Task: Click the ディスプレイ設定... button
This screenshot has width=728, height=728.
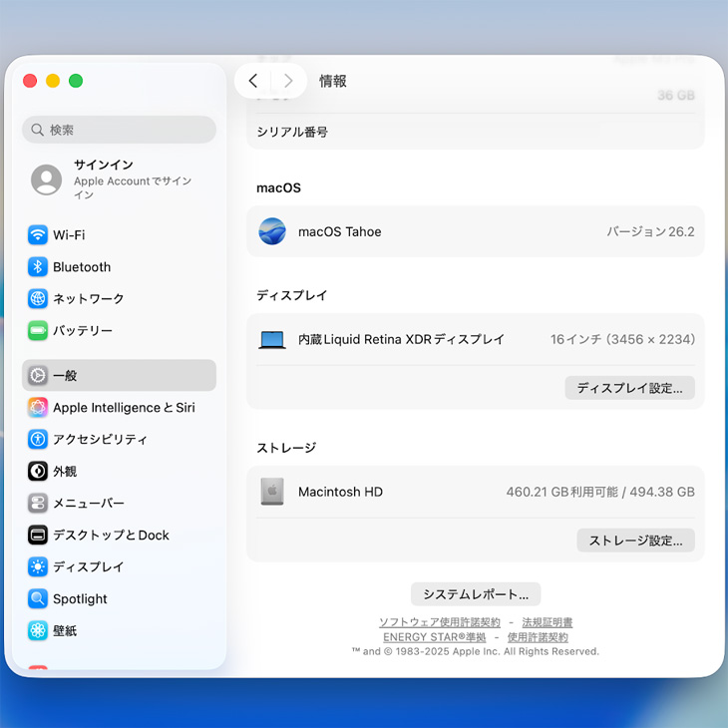Action: [x=629, y=389]
